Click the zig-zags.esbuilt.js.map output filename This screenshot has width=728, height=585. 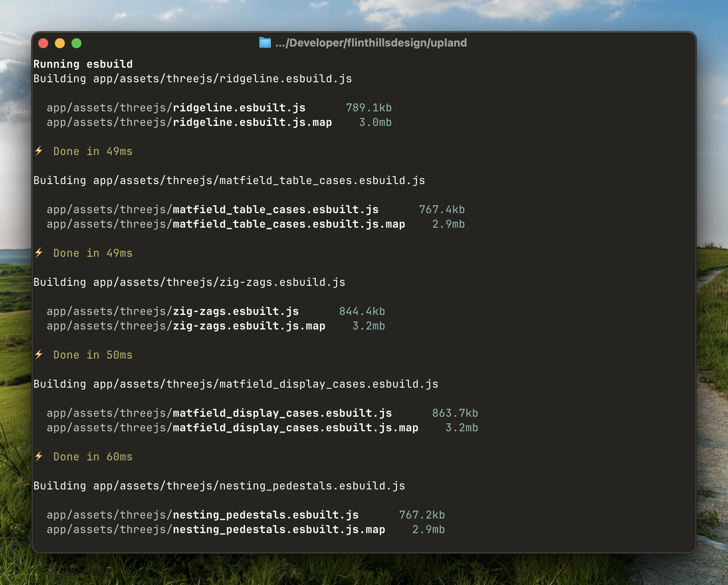249,326
